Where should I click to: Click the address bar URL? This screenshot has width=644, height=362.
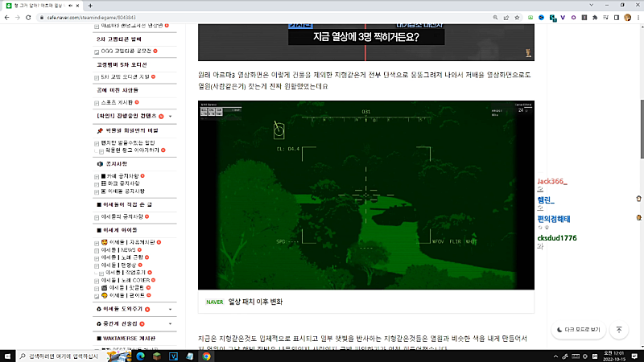(x=91, y=18)
